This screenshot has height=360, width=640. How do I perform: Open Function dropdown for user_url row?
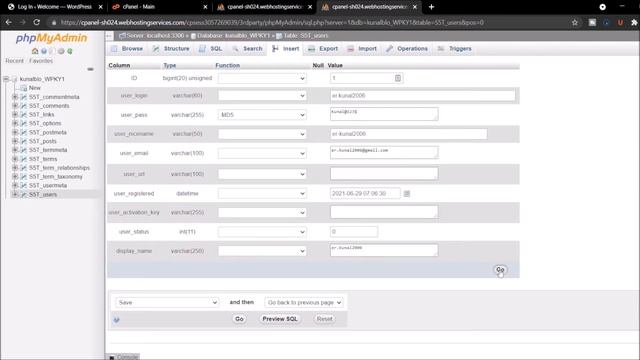click(262, 174)
